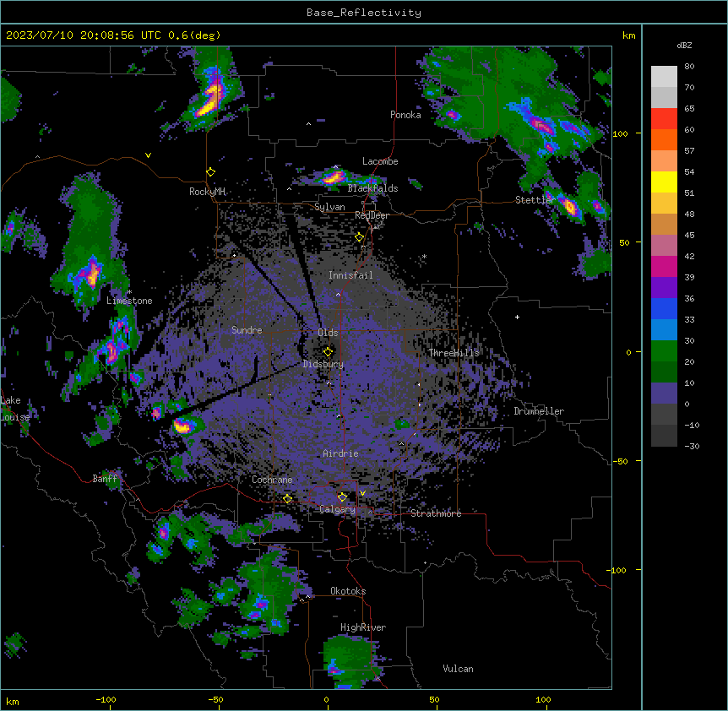Click the Cochrane town label

point(272,480)
